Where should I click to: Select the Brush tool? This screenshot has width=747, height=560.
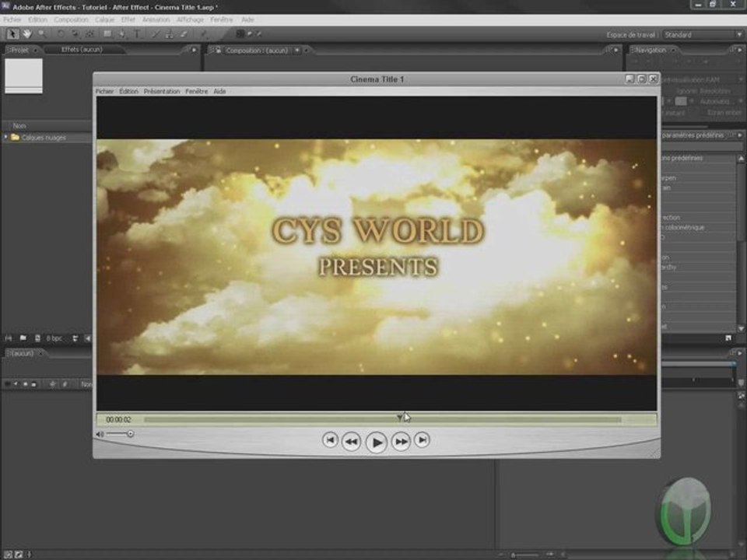155,33
